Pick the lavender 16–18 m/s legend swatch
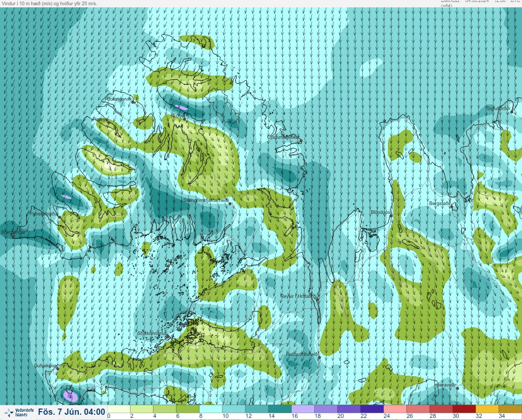The width and height of the screenshot is (522, 420). click(x=303, y=409)
